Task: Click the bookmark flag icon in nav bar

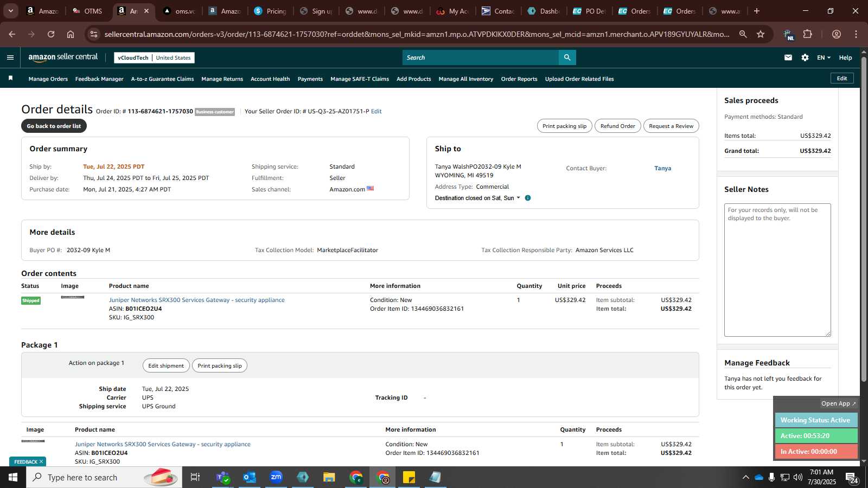Action: tap(10, 79)
